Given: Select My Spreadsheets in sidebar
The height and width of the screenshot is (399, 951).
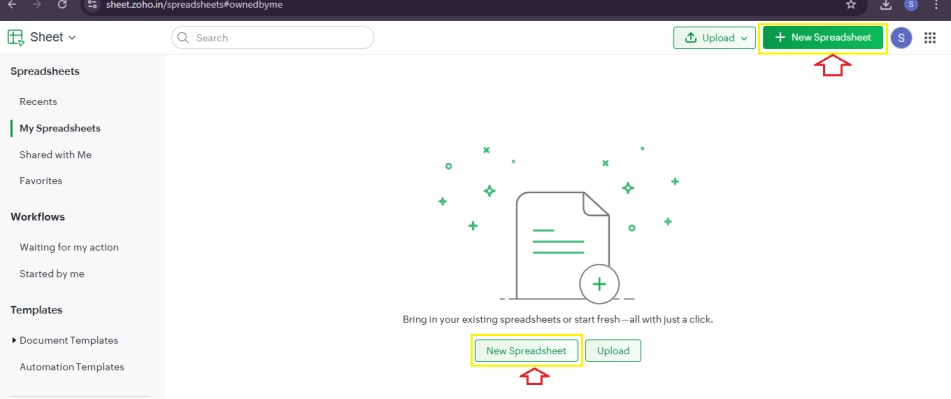Looking at the screenshot, I should coord(60,129).
